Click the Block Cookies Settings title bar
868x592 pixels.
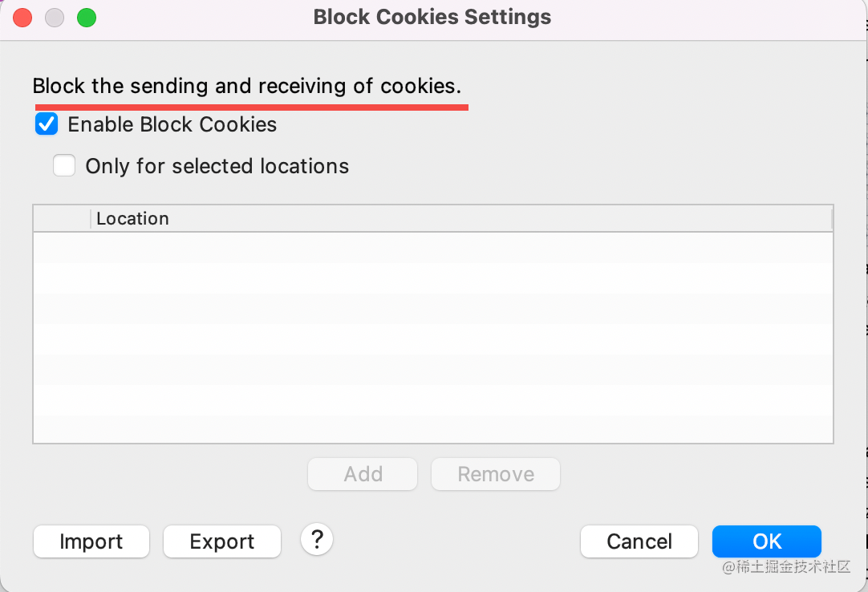tap(432, 17)
